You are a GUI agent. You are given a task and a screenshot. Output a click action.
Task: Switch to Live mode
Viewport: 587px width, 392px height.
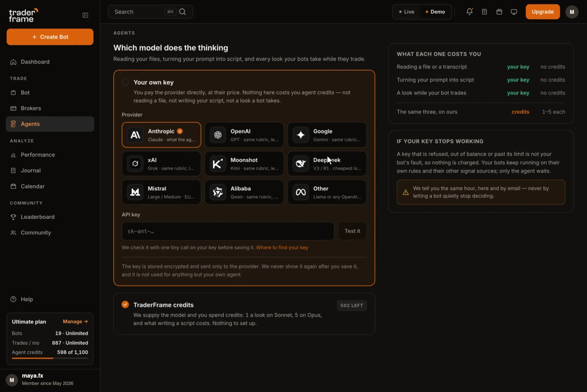pyautogui.click(x=407, y=12)
